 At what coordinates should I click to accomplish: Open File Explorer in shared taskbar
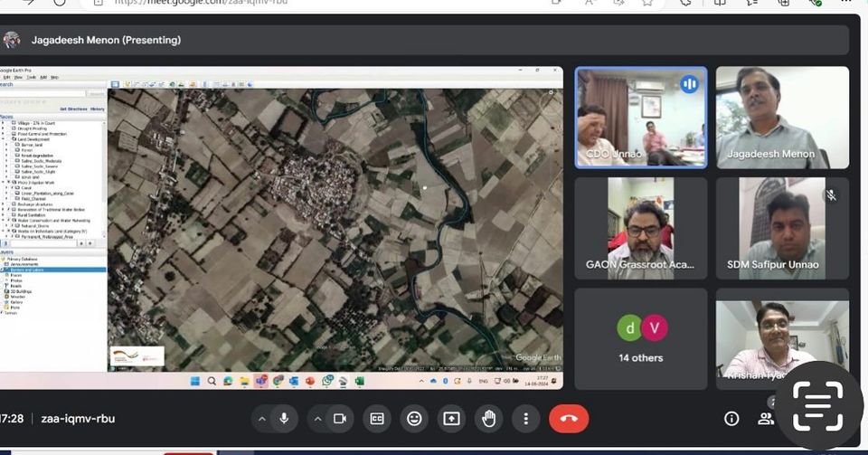(x=244, y=381)
